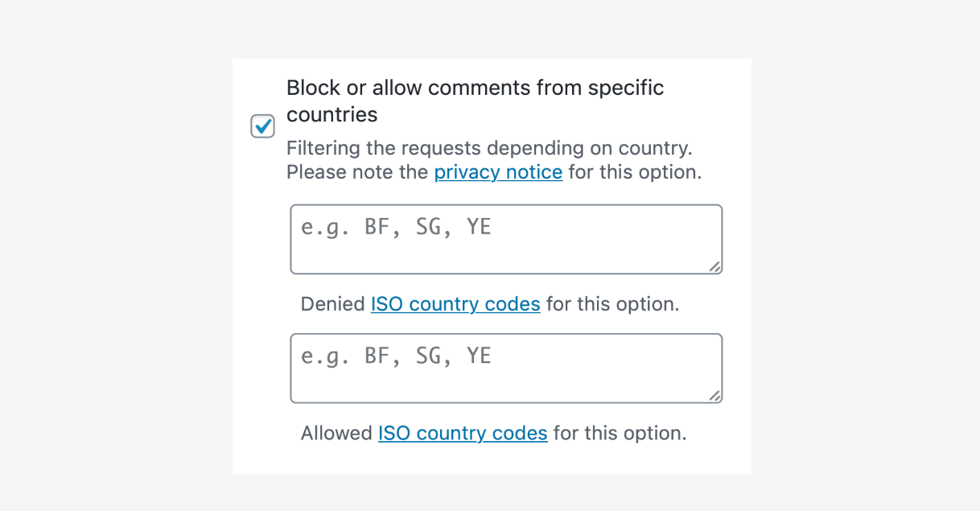Click the blue checkmark in the country filter checkbox
Viewport: 980px width, 511px height.
click(x=264, y=126)
